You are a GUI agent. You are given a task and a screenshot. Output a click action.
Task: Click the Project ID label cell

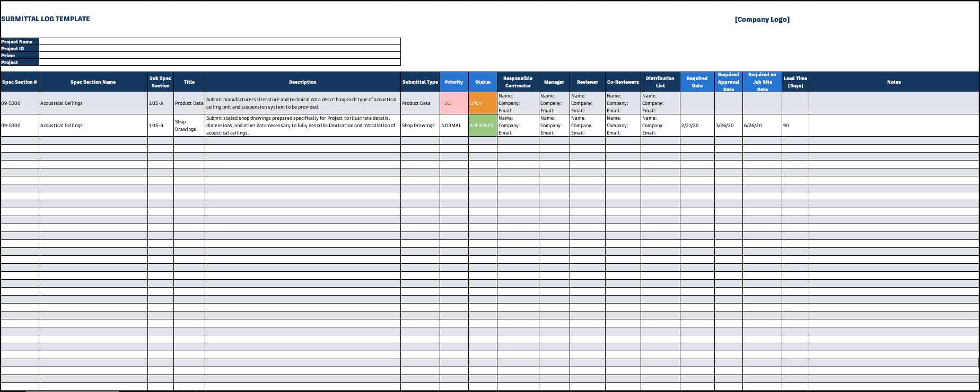20,48
